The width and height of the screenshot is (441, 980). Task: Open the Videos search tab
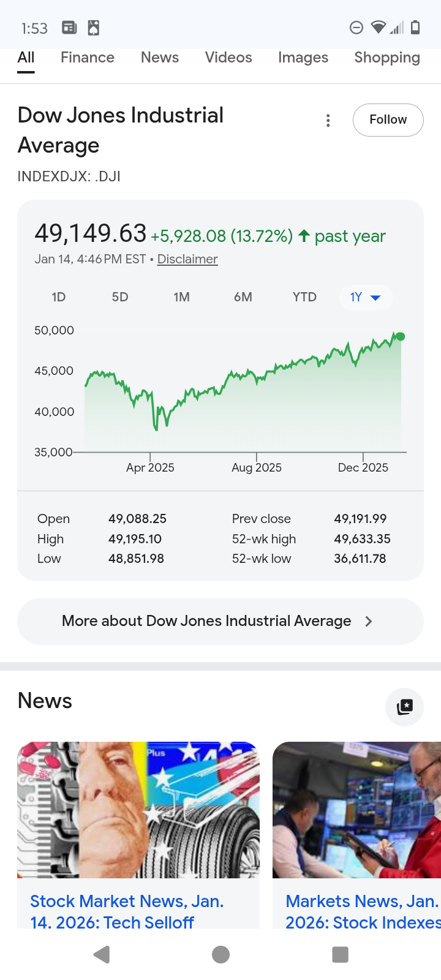pyautogui.click(x=228, y=58)
